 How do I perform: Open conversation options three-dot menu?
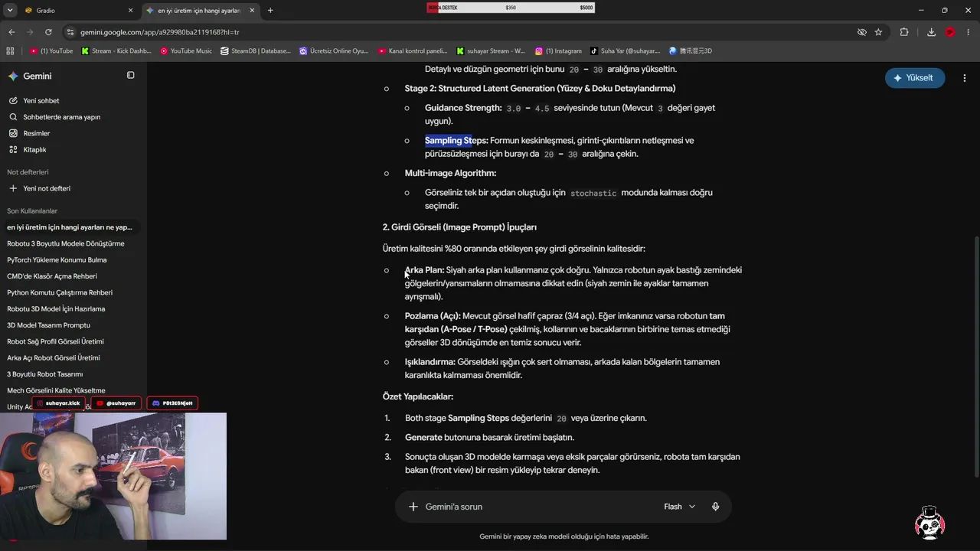click(965, 78)
